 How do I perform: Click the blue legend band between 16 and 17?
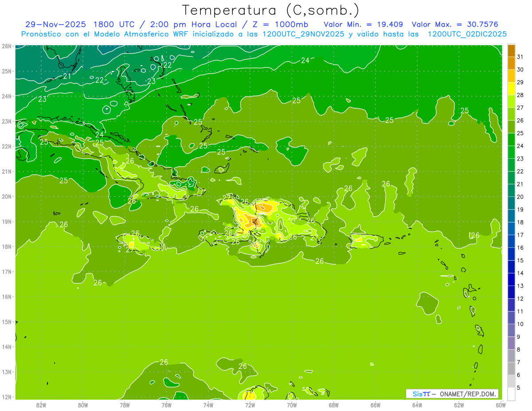coord(511,241)
